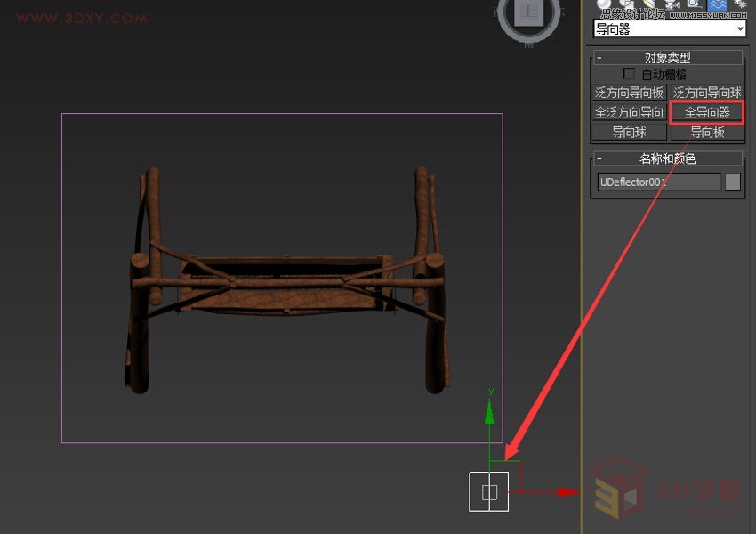Open the Shapes creation category
The height and width of the screenshot is (534, 756).
625,4
